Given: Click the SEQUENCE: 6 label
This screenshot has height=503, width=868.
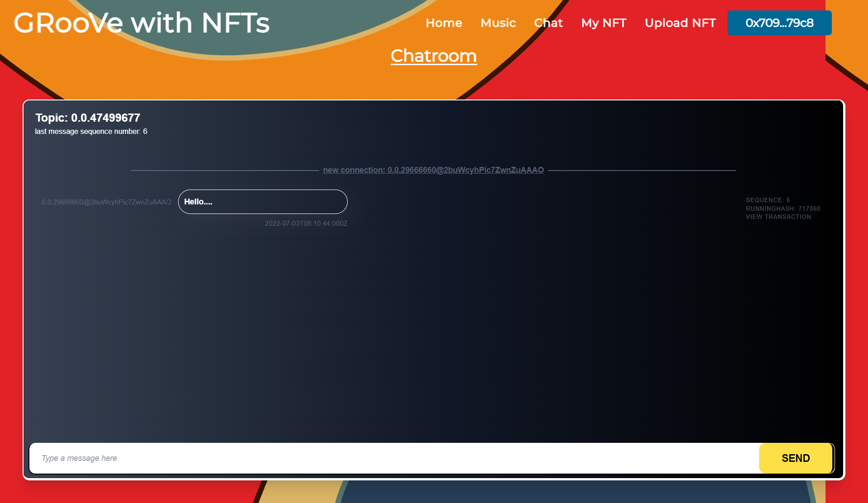Looking at the screenshot, I should [x=768, y=200].
